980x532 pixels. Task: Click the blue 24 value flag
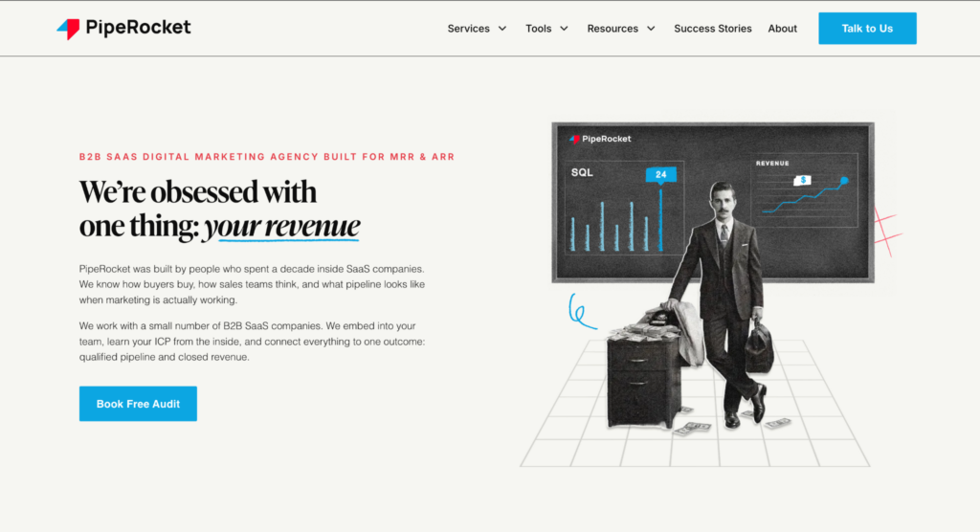(660, 175)
